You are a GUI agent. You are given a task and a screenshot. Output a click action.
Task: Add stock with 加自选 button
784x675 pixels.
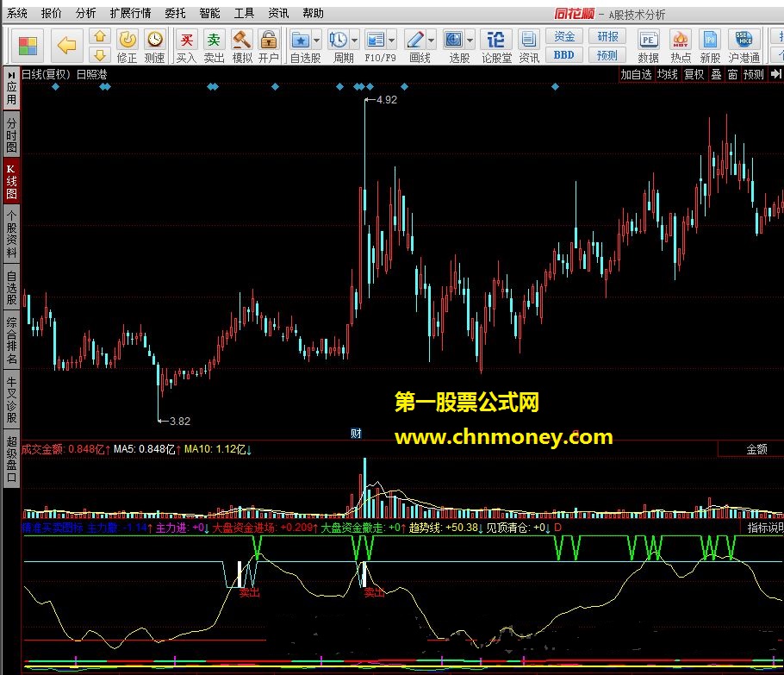point(636,74)
